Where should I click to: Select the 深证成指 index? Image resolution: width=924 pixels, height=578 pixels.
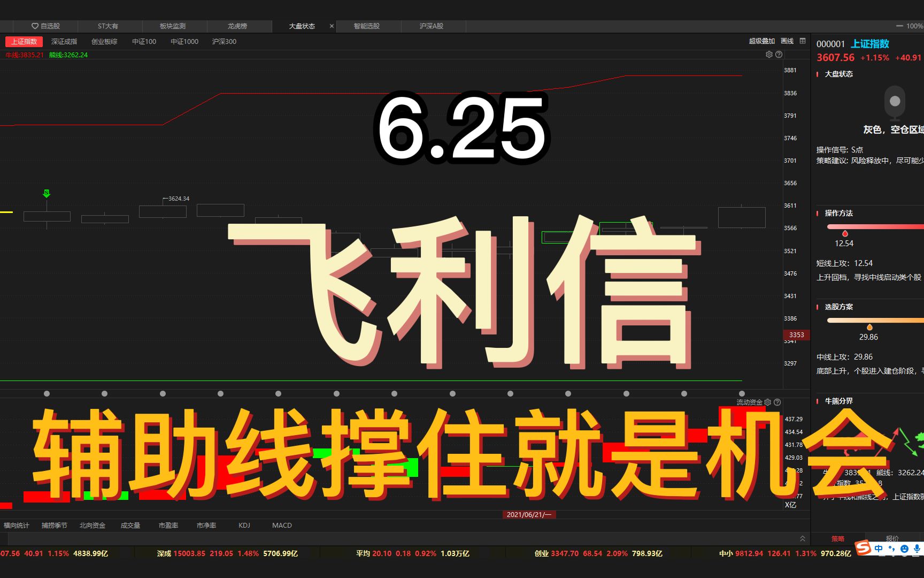coord(64,41)
